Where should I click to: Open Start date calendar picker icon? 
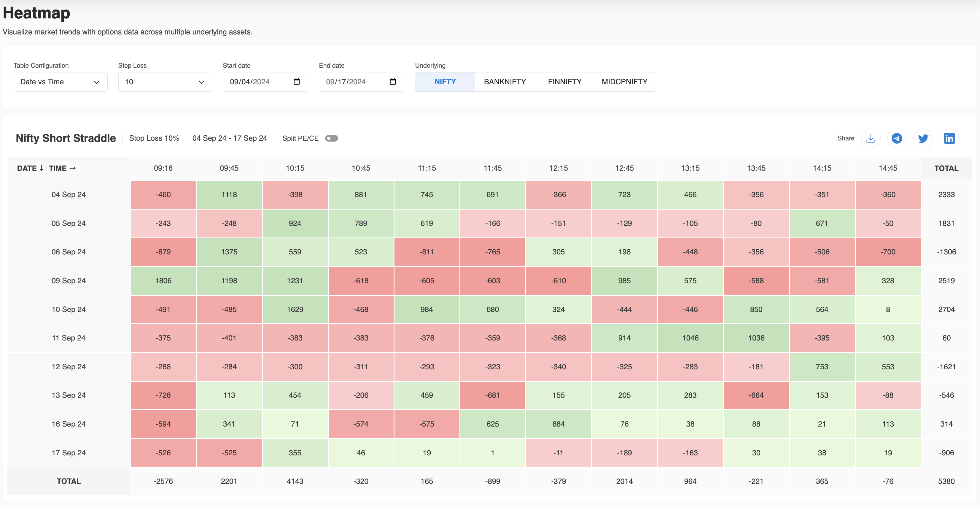pos(297,82)
